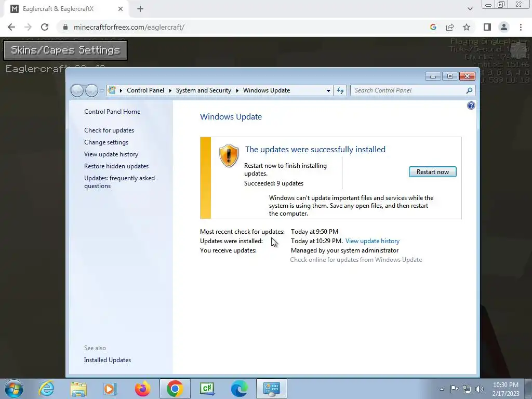This screenshot has width=532, height=399.
Task: Open View update history in left sidebar
Action: [111, 154]
